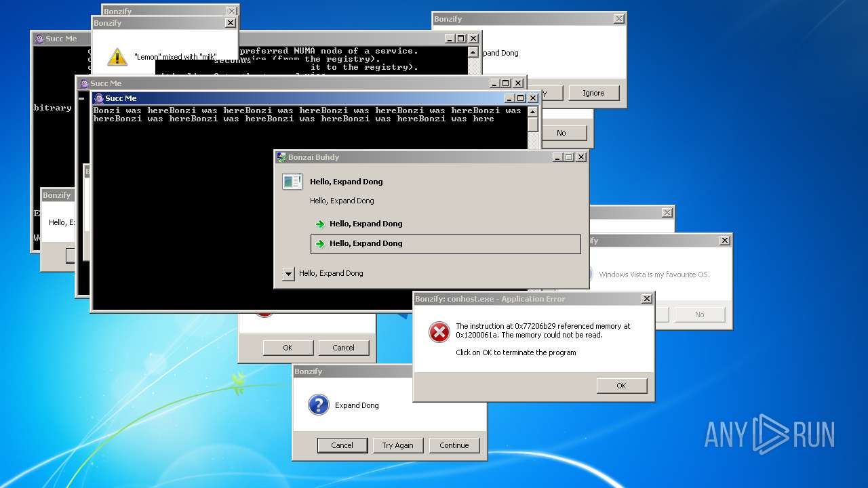
Task: Click the Continue button
Action: 454,445
